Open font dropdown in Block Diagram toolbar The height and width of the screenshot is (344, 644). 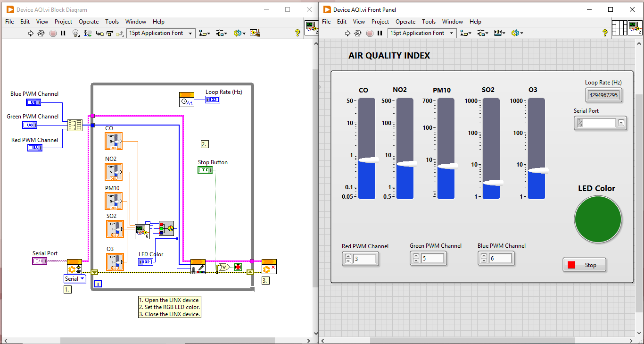tap(161, 33)
